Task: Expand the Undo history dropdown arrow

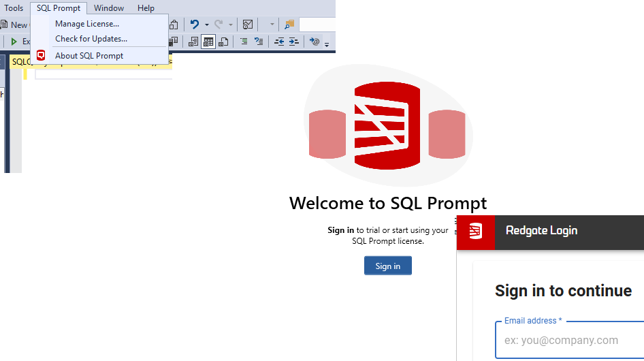Action: (x=206, y=25)
